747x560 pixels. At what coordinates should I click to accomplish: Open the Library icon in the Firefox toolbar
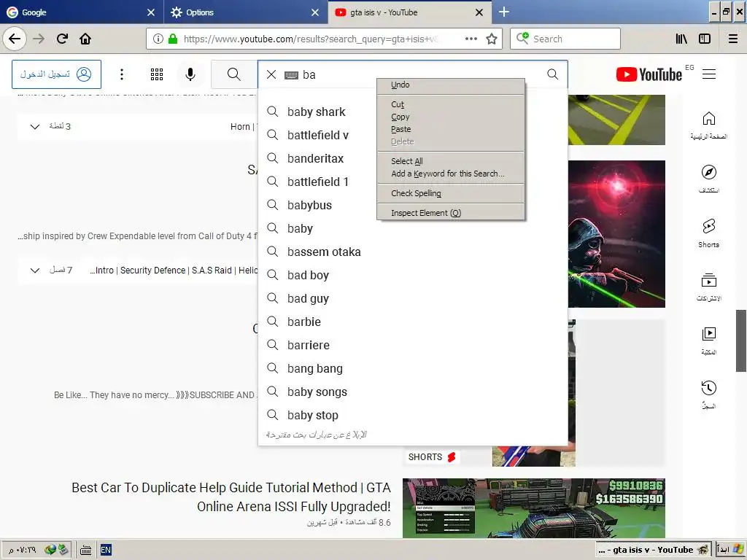click(682, 39)
